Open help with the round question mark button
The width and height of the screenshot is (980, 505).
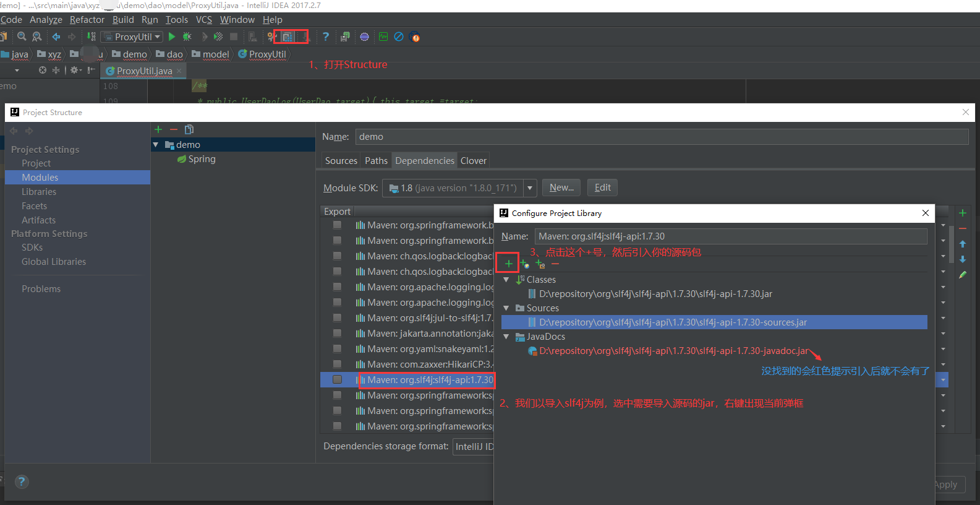(22, 481)
